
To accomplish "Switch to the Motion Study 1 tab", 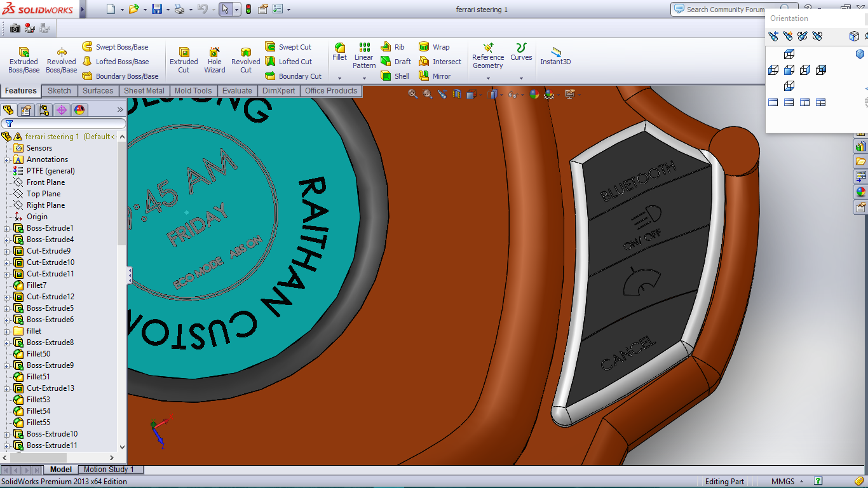I will point(109,470).
